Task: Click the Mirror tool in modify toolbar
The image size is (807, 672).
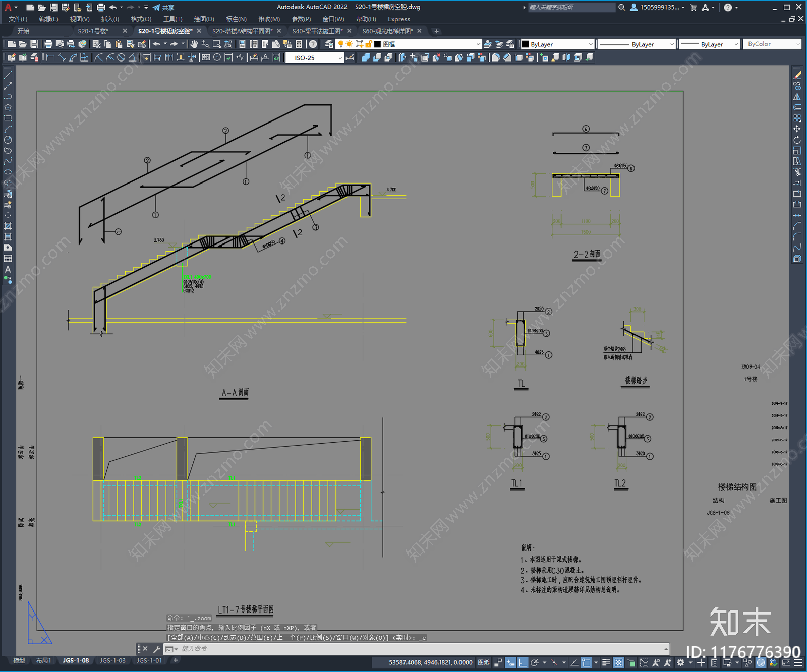Action: coord(797,97)
